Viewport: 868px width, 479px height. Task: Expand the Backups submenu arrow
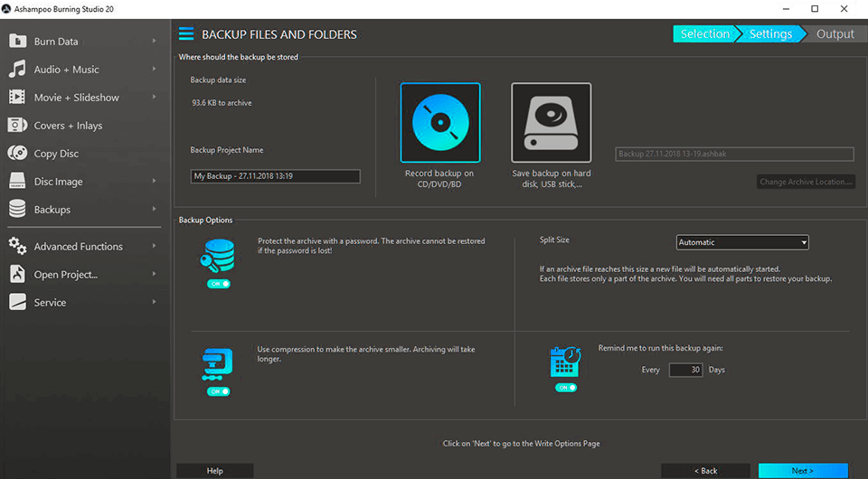[154, 209]
